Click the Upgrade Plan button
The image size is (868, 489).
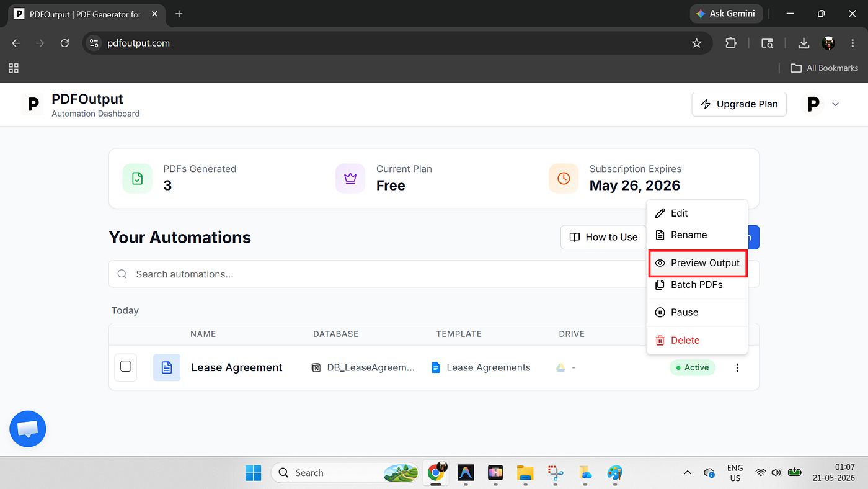tap(739, 104)
